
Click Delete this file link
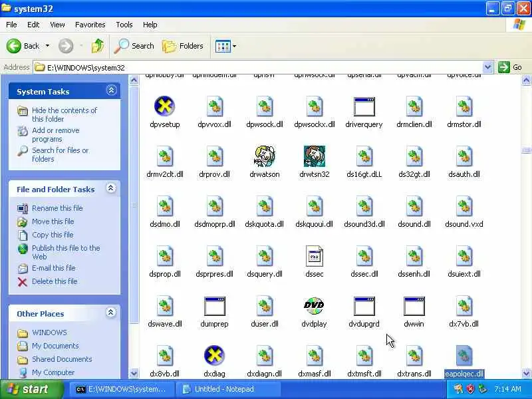tap(55, 281)
